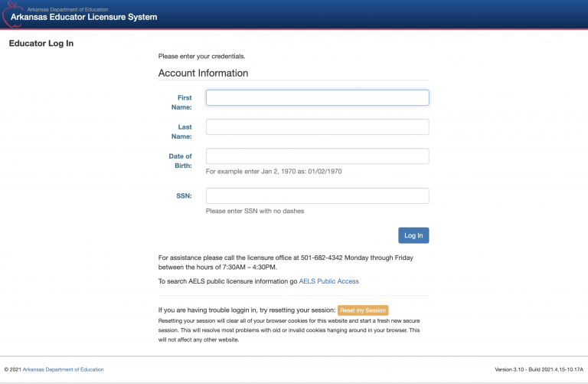588x384 pixels.
Task: Focus the First Name input field
Action: tap(317, 97)
